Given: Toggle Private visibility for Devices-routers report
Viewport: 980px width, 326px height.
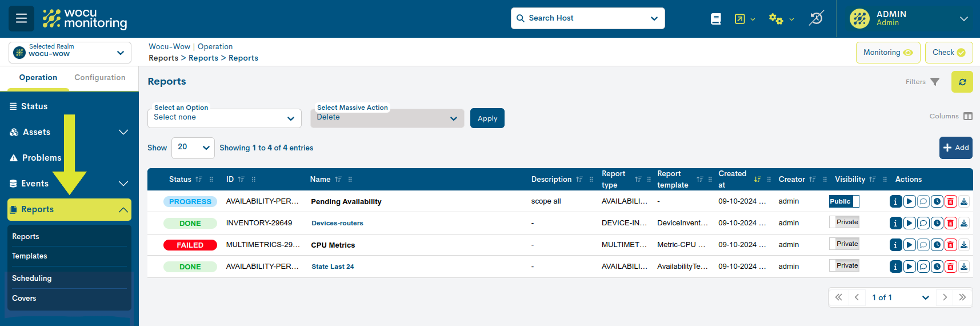Looking at the screenshot, I should pos(844,222).
